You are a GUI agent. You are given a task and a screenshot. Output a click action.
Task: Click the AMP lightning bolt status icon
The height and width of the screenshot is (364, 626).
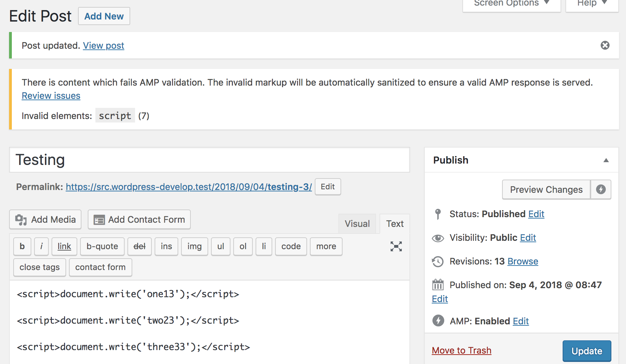(x=438, y=321)
